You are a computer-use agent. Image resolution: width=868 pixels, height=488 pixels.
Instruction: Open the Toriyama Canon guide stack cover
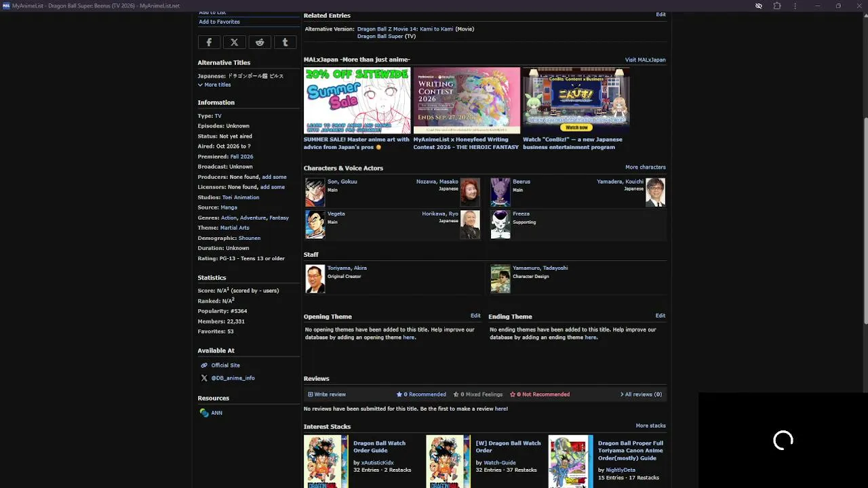pyautogui.click(x=570, y=462)
